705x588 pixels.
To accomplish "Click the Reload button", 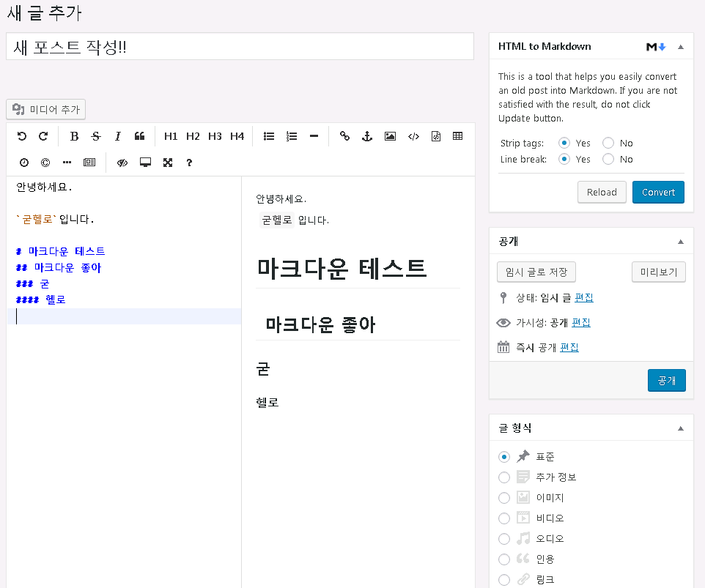I will pyautogui.click(x=602, y=193).
